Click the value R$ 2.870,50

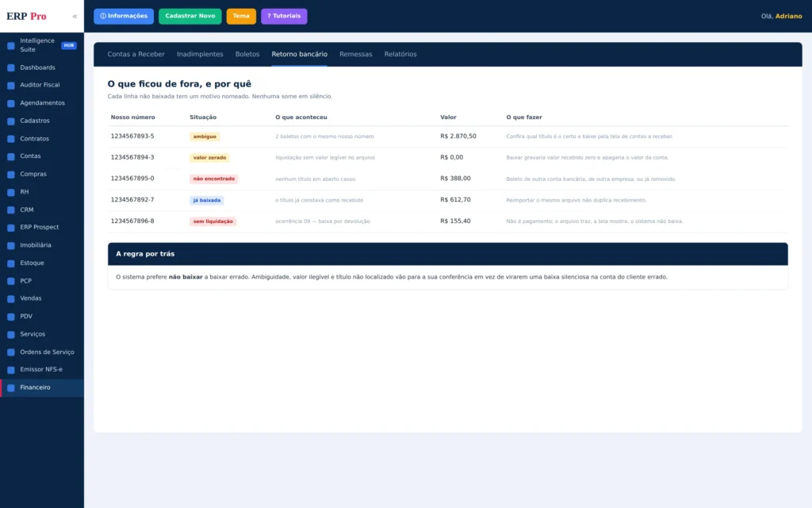458,137
